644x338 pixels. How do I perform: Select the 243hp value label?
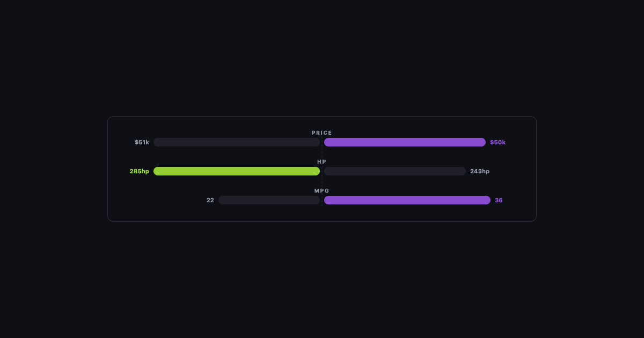pos(480,171)
